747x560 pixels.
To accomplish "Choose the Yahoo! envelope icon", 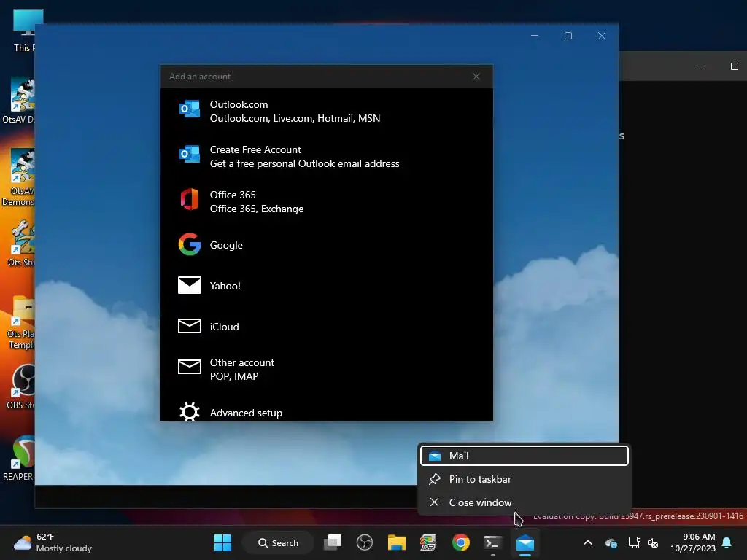I will click(190, 285).
